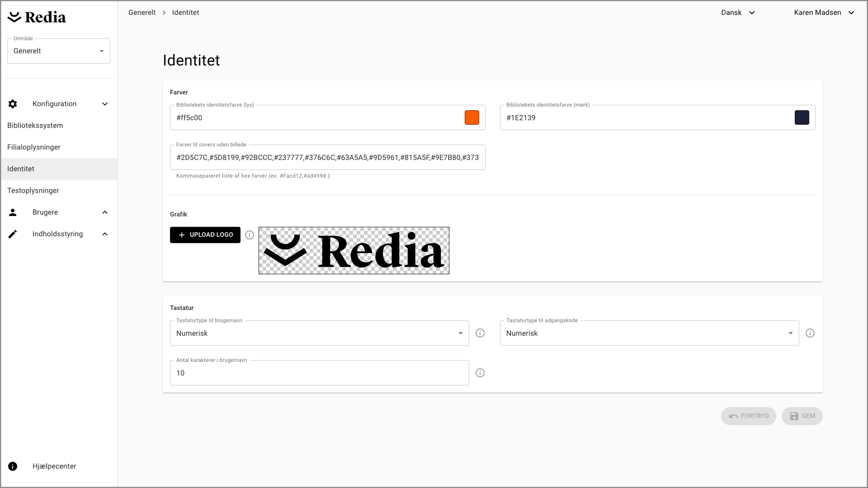
Task: Show info for password keyboard type
Action: tap(810, 333)
